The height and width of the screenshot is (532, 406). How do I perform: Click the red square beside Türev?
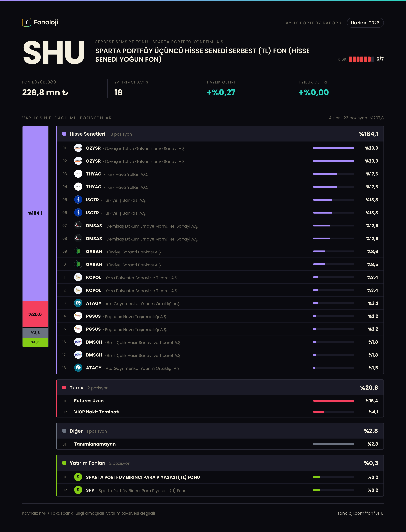point(64,388)
